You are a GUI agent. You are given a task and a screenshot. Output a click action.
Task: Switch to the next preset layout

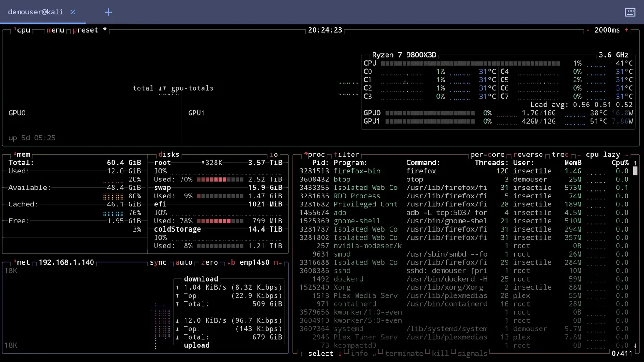85,30
